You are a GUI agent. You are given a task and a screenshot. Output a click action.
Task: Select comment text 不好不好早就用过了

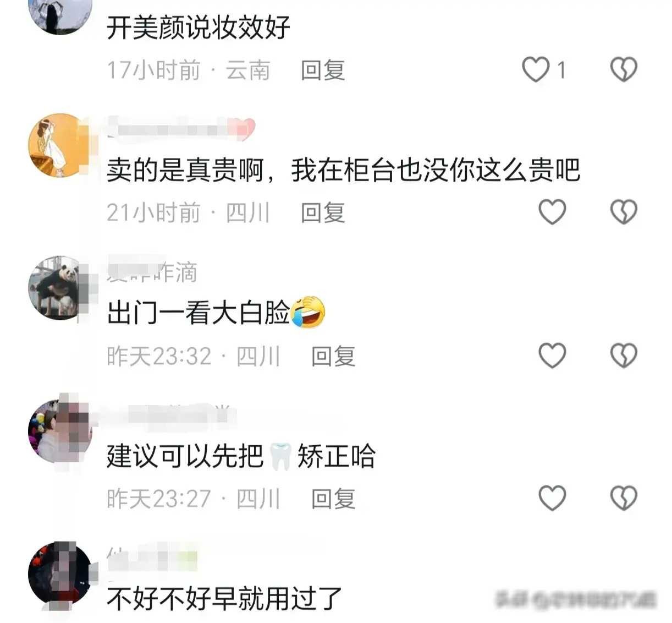click(x=224, y=599)
